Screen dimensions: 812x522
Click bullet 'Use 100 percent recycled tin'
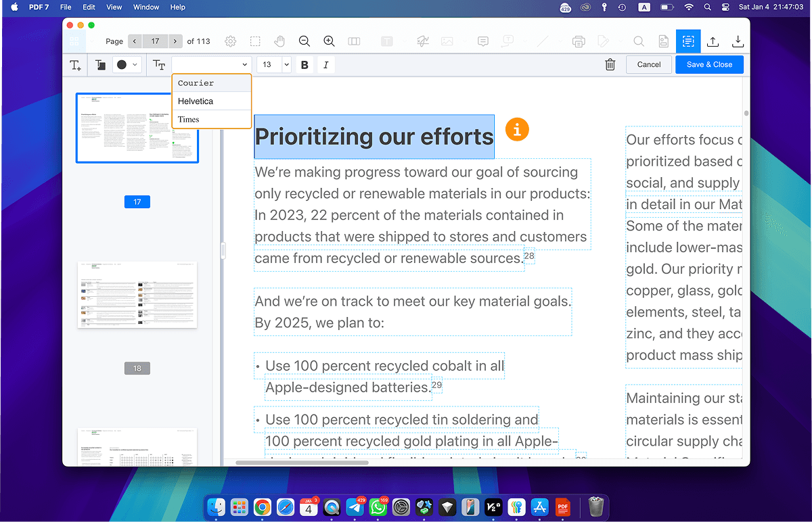point(397,420)
